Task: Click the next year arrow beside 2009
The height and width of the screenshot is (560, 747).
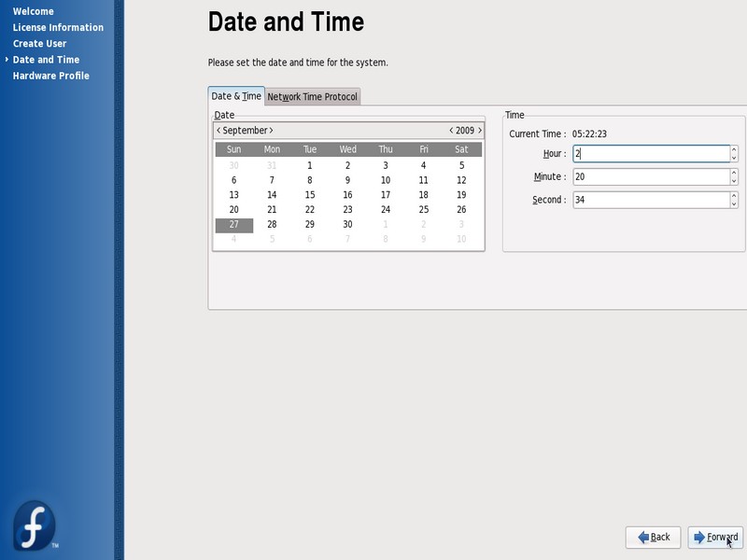Action: point(480,131)
